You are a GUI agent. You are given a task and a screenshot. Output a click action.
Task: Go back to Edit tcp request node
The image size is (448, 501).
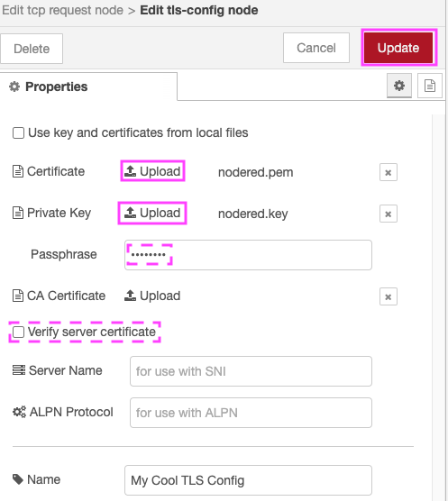pyautogui.click(x=62, y=10)
